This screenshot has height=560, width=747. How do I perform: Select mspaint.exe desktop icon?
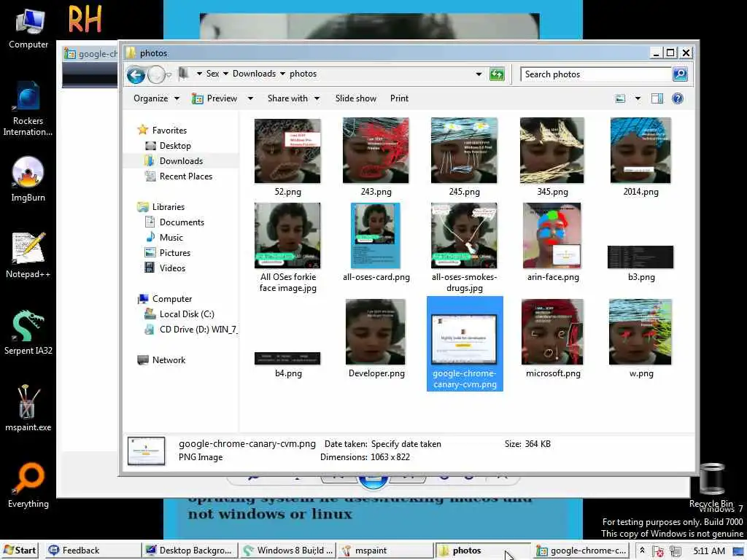tap(28, 408)
